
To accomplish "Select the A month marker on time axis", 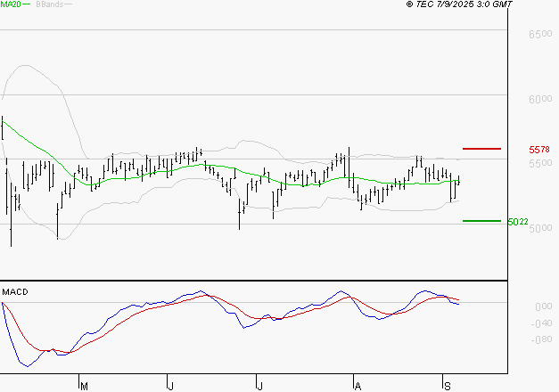I will pos(358,385).
